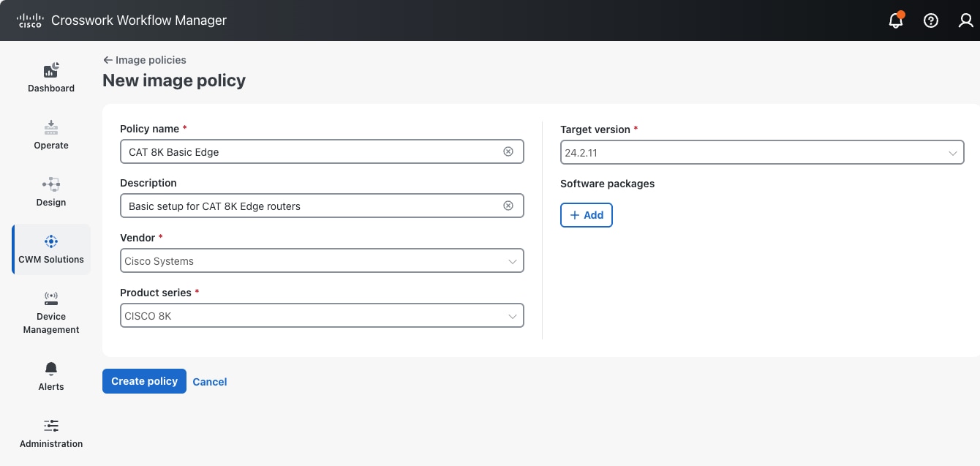This screenshot has width=980, height=466.
Task: Click the Alerts menu label
Action: 51,387
